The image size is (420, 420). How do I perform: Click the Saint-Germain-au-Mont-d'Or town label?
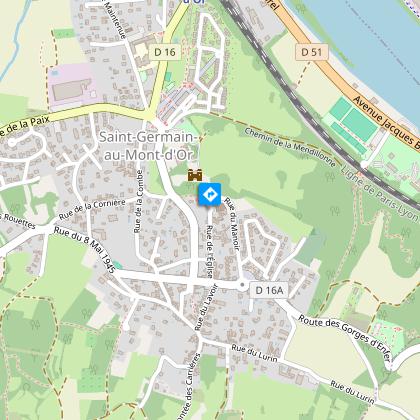coord(147,146)
